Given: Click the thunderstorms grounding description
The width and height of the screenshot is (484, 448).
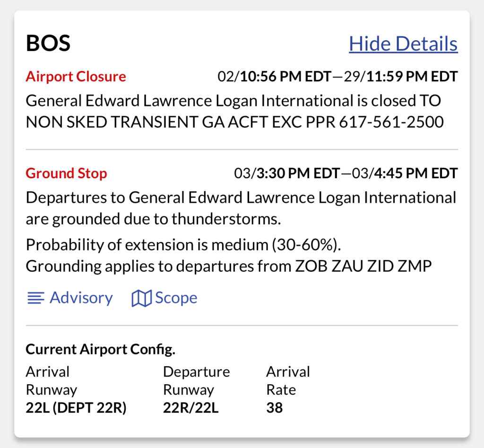Looking at the screenshot, I should pos(241,208).
